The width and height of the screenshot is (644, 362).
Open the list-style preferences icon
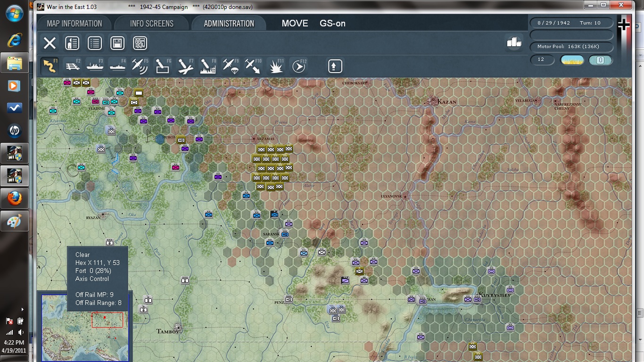click(95, 43)
